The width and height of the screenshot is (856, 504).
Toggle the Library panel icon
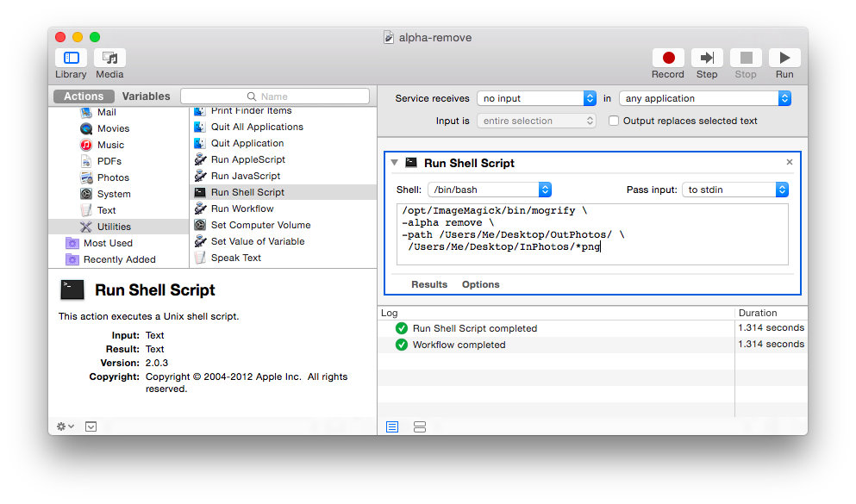tap(71, 58)
